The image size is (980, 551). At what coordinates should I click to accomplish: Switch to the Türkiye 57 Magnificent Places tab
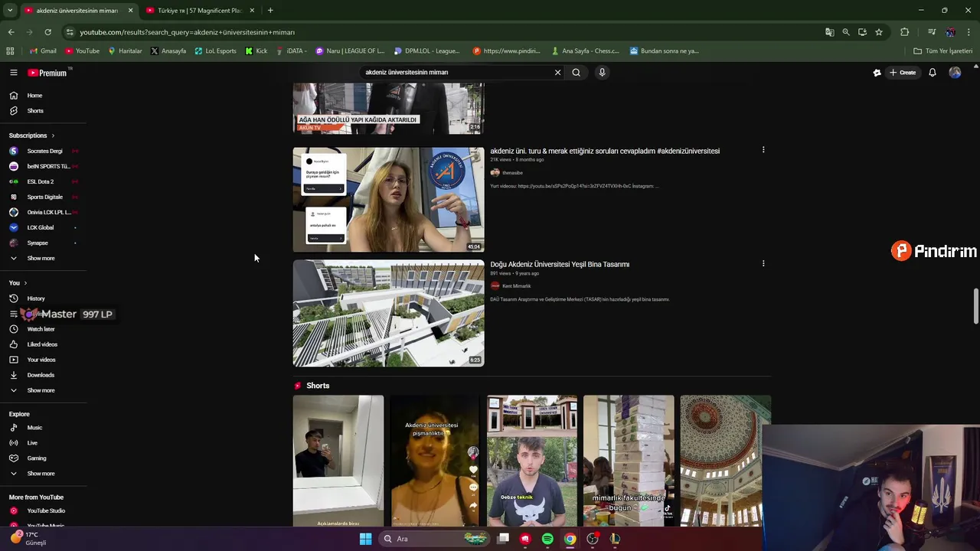[199, 11]
